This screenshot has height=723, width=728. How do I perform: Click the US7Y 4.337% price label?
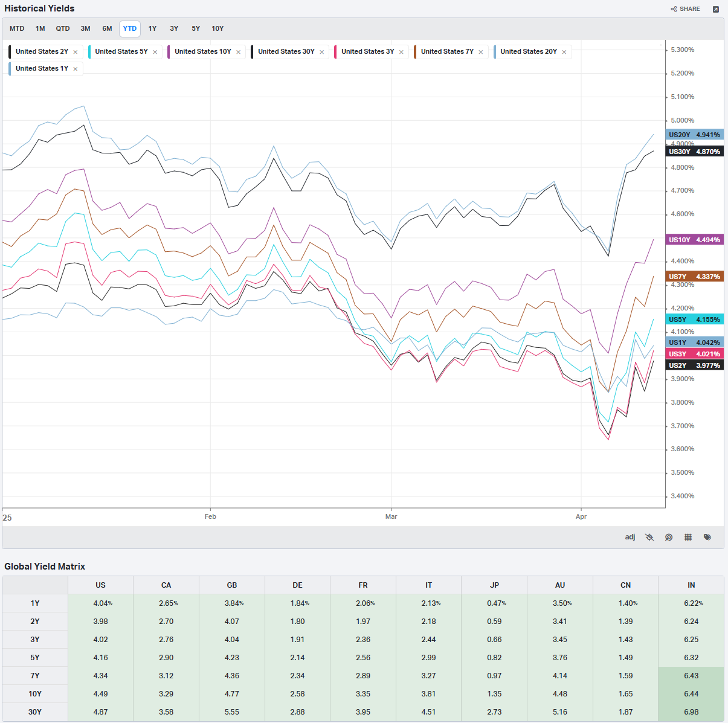695,277
